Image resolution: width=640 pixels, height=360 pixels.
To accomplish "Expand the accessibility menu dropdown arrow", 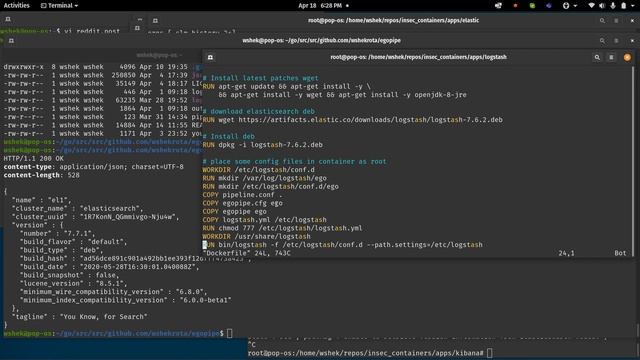I will click(575, 6).
